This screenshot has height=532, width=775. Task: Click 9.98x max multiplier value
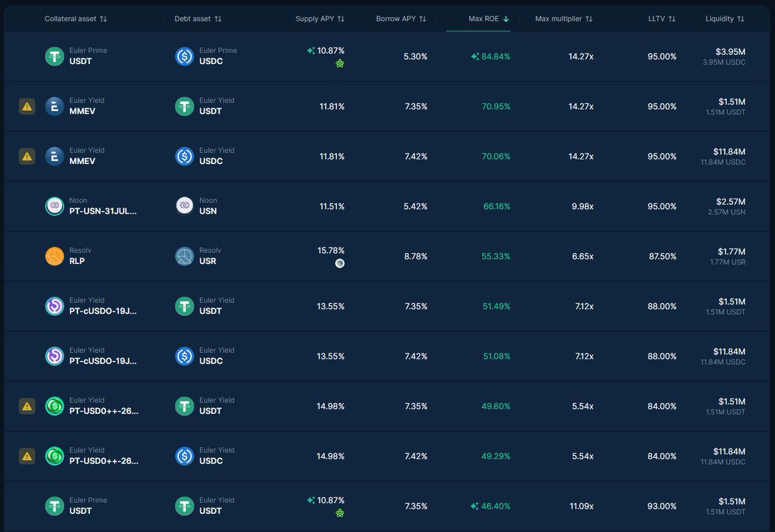(581, 206)
